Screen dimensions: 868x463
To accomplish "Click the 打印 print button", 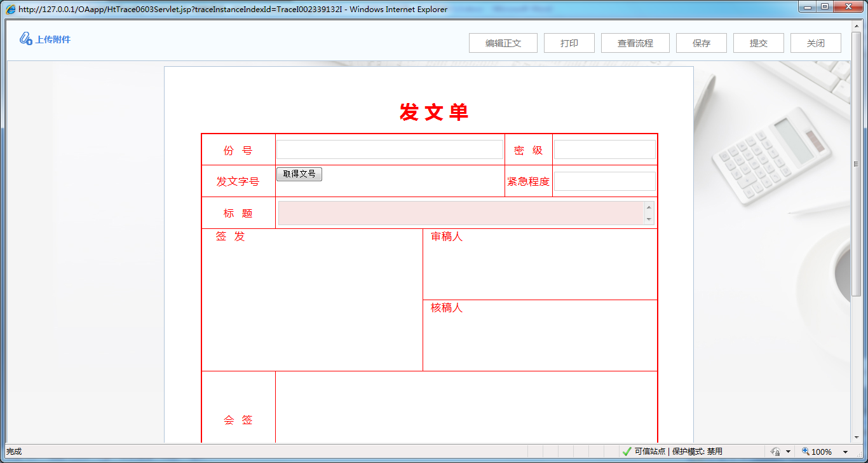I will 569,43.
